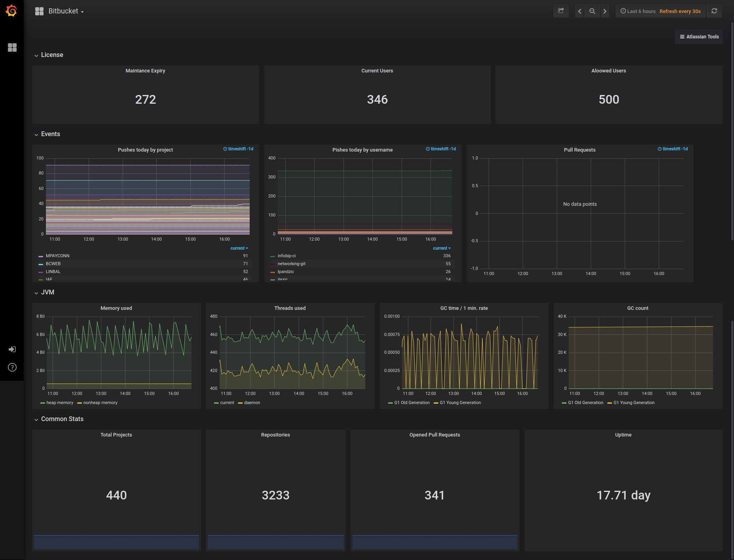The height and width of the screenshot is (560, 734).
Task: Click the sign in icon in sidebar
Action: click(x=12, y=349)
